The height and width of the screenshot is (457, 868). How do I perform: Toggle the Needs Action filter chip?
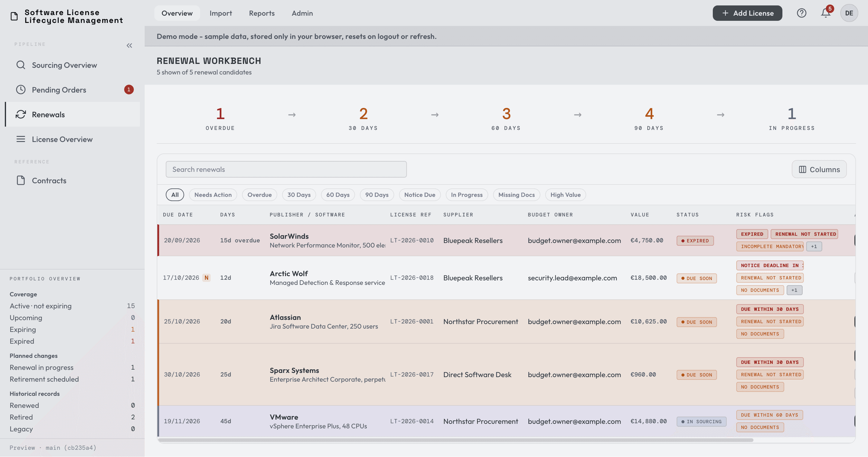pos(213,195)
